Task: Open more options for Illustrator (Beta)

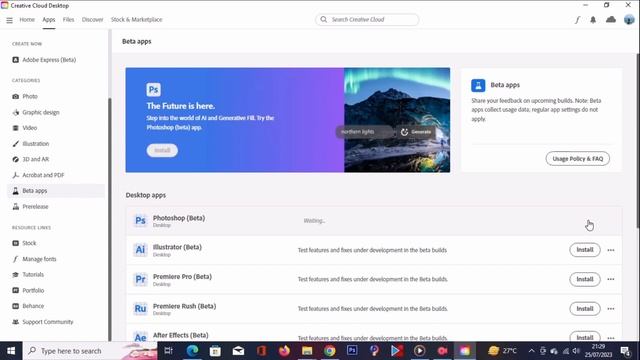Action: [x=611, y=250]
